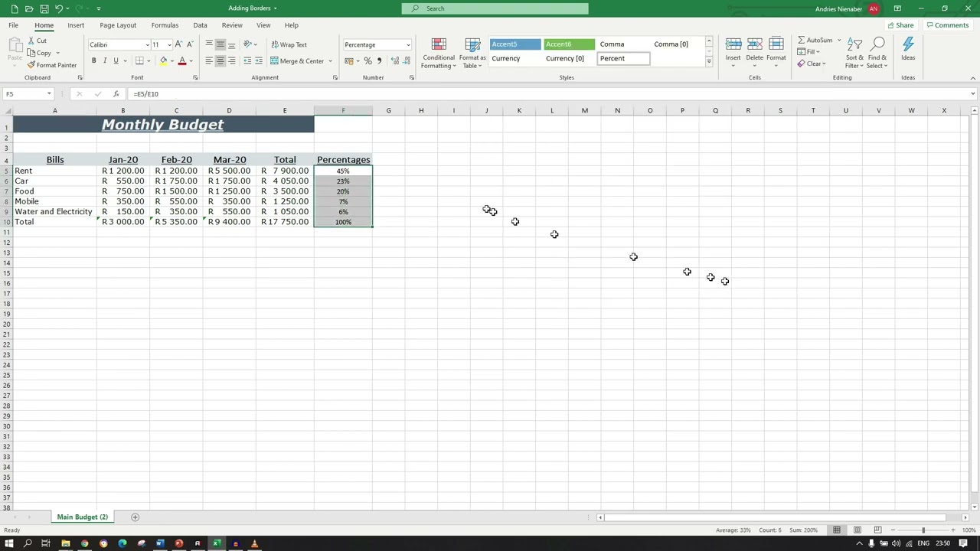Open the Number Format dropdown showing Percentage
The height and width of the screenshot is (551, 980).
point(375,44)
